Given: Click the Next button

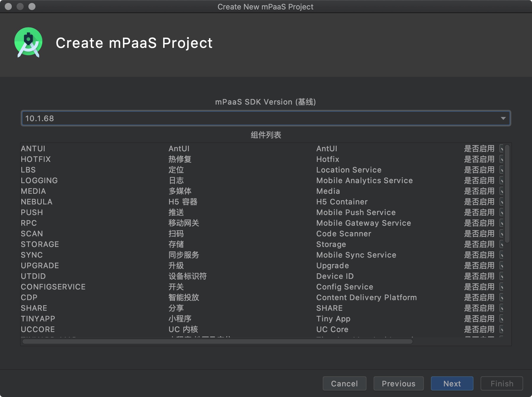Looking at the screenshot, I should [x=452, y=383].
